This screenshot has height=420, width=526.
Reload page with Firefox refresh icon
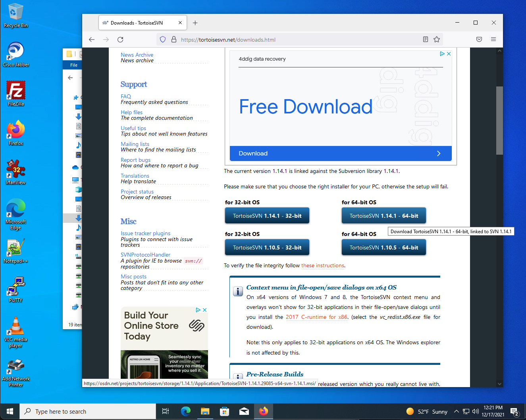tap(120, 40)
